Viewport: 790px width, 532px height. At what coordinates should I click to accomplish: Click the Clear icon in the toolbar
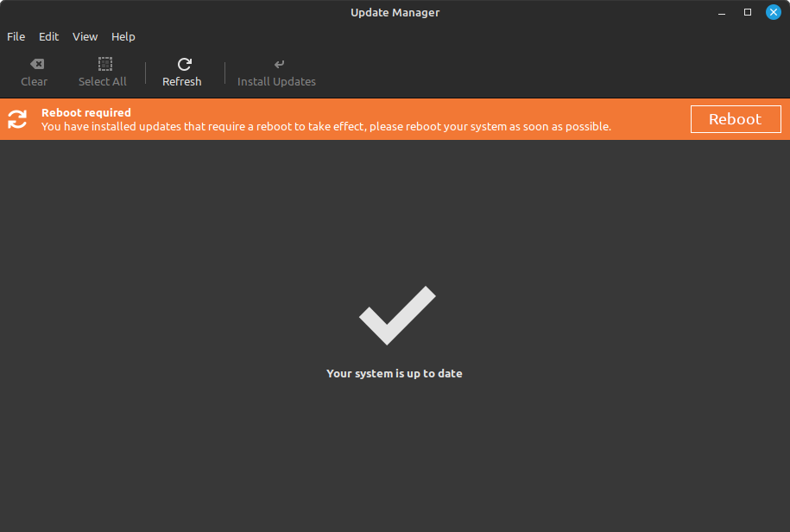click(35, 64)
